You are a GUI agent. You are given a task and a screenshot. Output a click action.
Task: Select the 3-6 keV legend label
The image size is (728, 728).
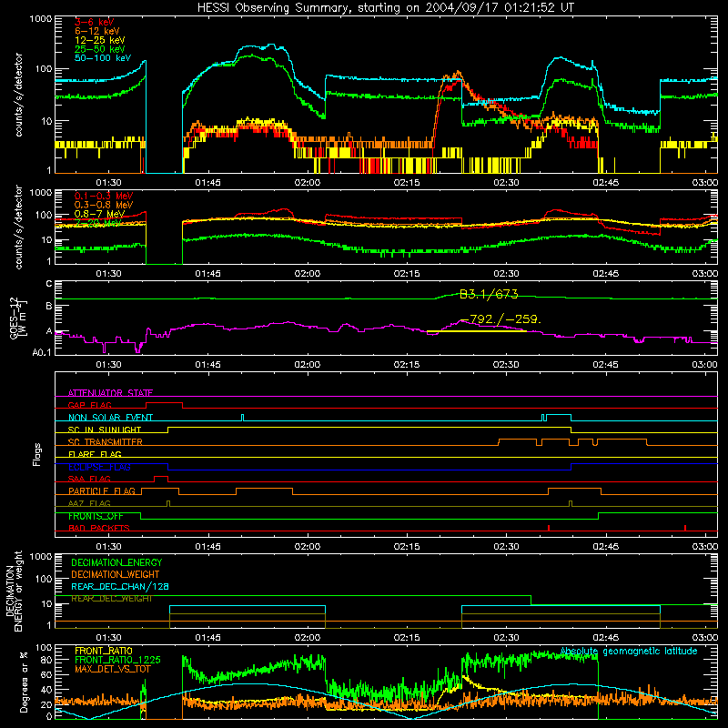pyautogui.click(x=95, y=22)
